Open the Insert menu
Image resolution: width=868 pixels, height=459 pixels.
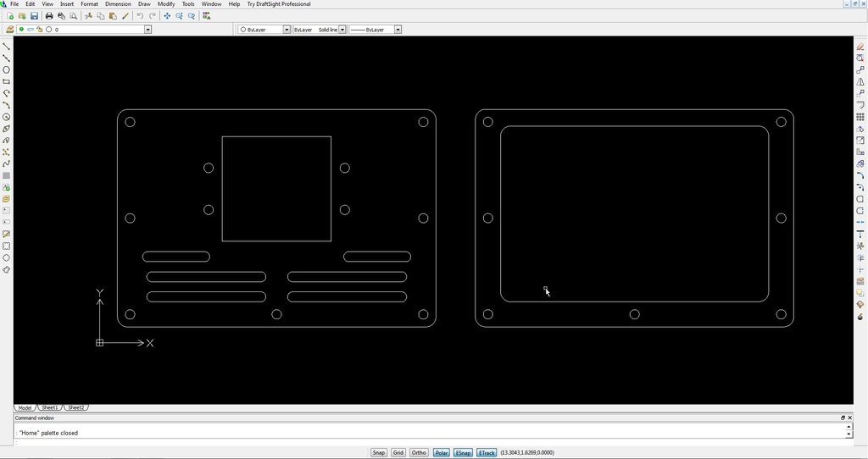click(67, 4)
